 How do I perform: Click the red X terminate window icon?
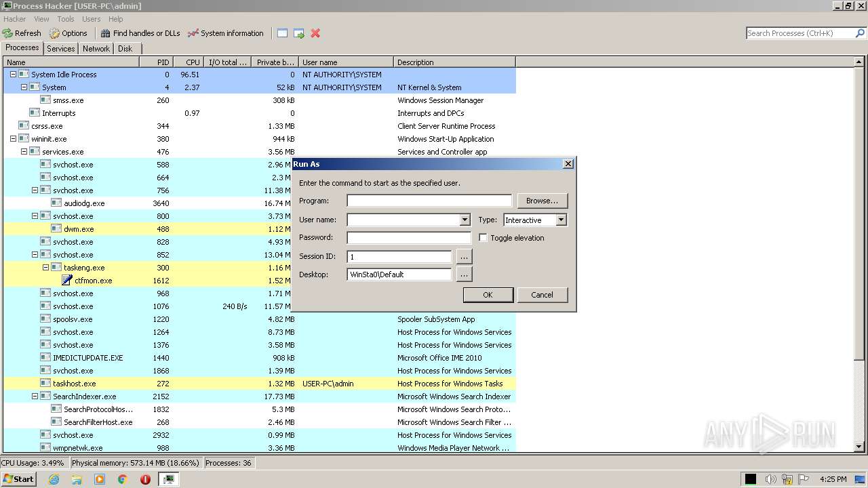[x=315, y=33]
